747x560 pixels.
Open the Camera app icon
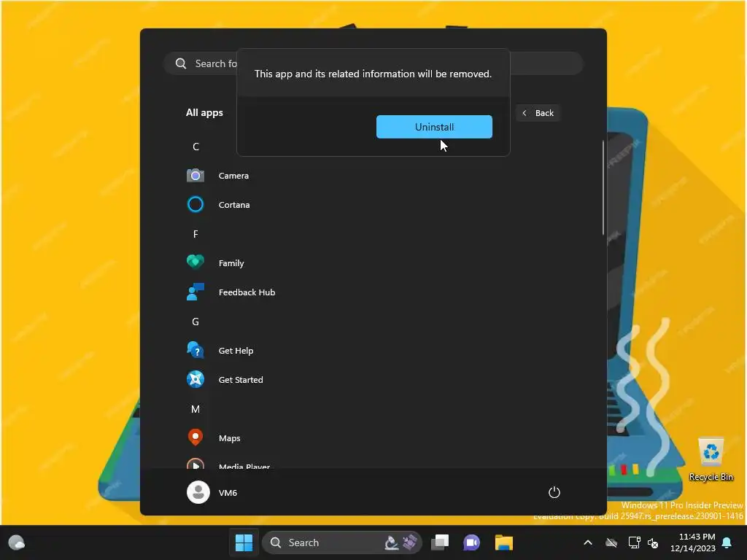click(x=196, y=176)
